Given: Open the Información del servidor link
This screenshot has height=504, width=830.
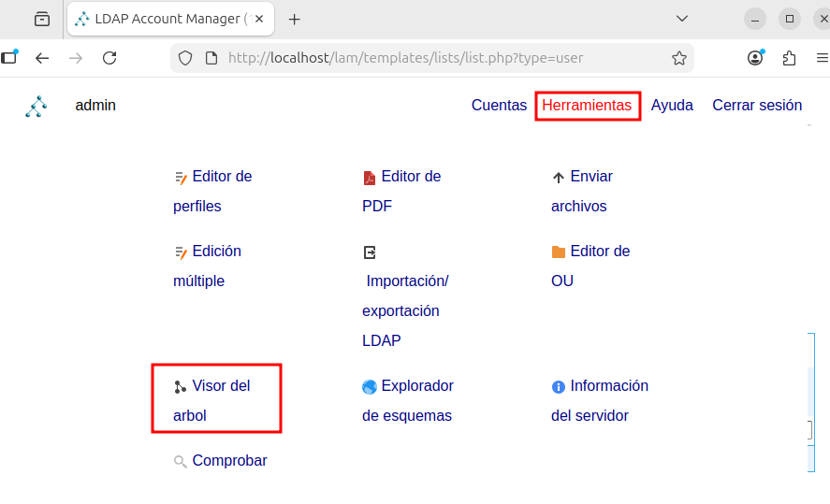Looking at the screenshot, I should click(x=600, y=400).
